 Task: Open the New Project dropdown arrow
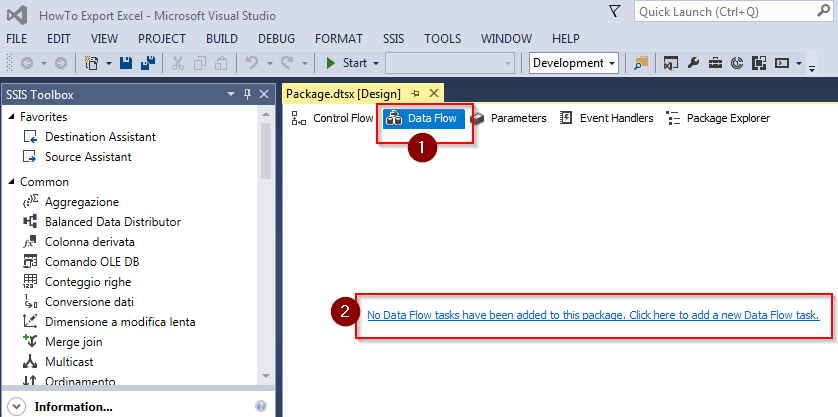coord(108,63)
